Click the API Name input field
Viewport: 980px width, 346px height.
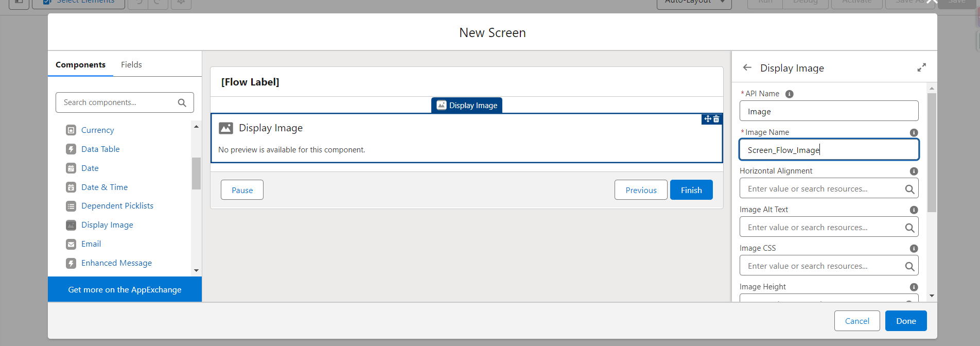[x=829, y=111]
